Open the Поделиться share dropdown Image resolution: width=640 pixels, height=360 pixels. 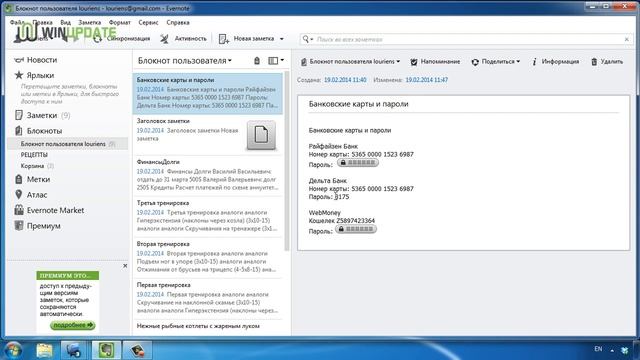[496, 62]
